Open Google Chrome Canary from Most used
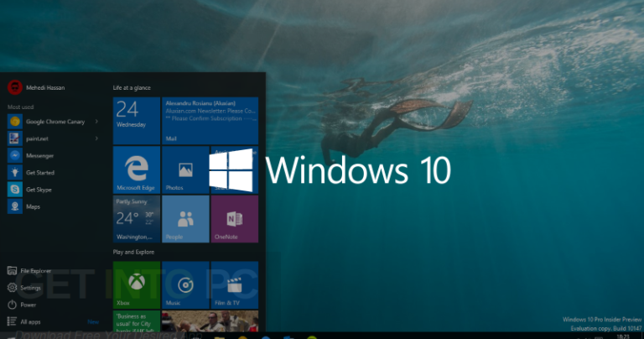The image size is (644, 339). (54, 122)
